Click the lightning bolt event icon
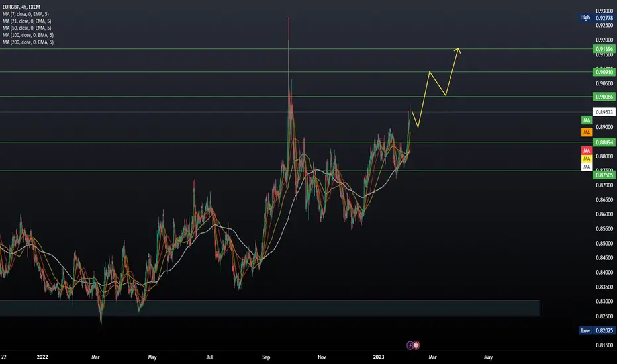Screen dimensions: 617x364 pyautogui.click(x=410, y=345)
